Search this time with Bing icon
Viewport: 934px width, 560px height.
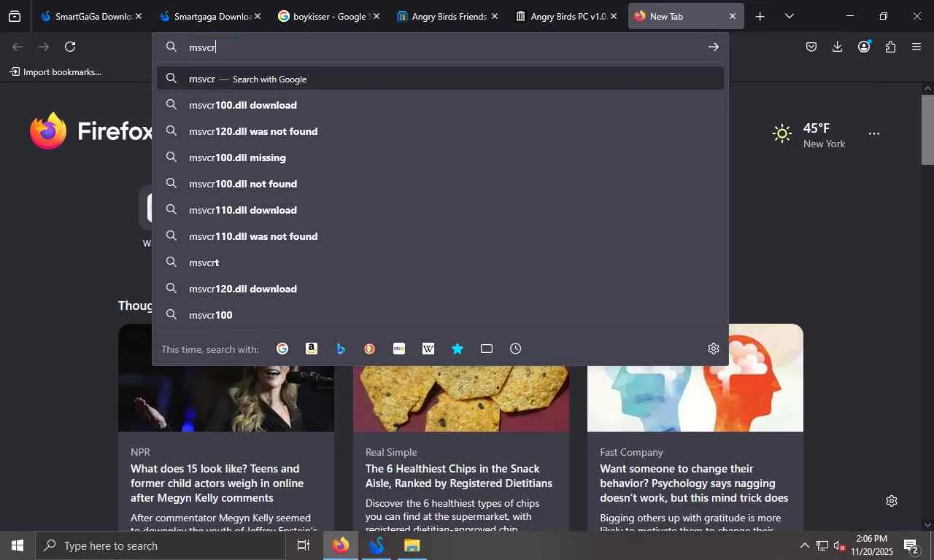(x=341, y=349)
